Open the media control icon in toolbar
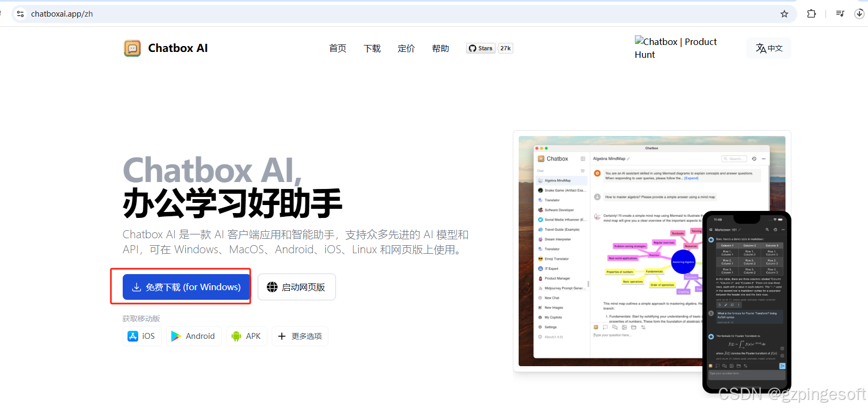 pos(840,14)
